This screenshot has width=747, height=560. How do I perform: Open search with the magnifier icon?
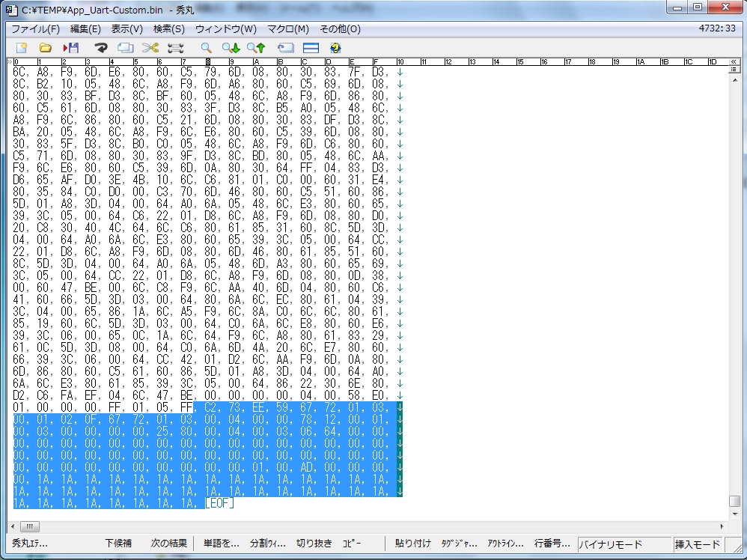click(206, 48)
